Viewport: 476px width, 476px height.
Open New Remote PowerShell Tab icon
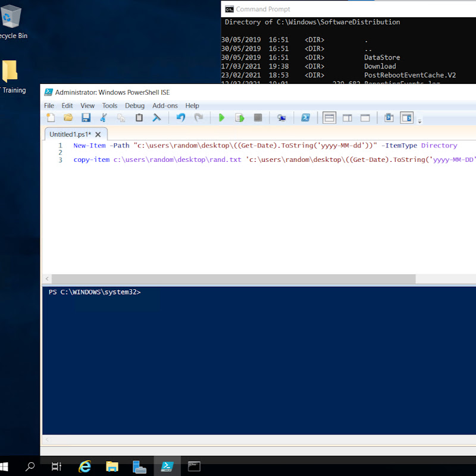tap(281, 118)
